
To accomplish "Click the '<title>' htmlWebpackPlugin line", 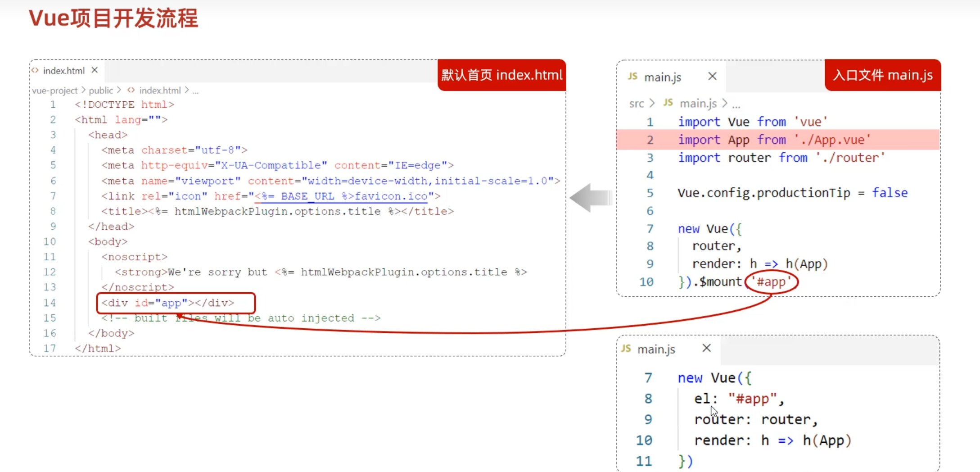I will pyautogui.click(x=277, y=211).
